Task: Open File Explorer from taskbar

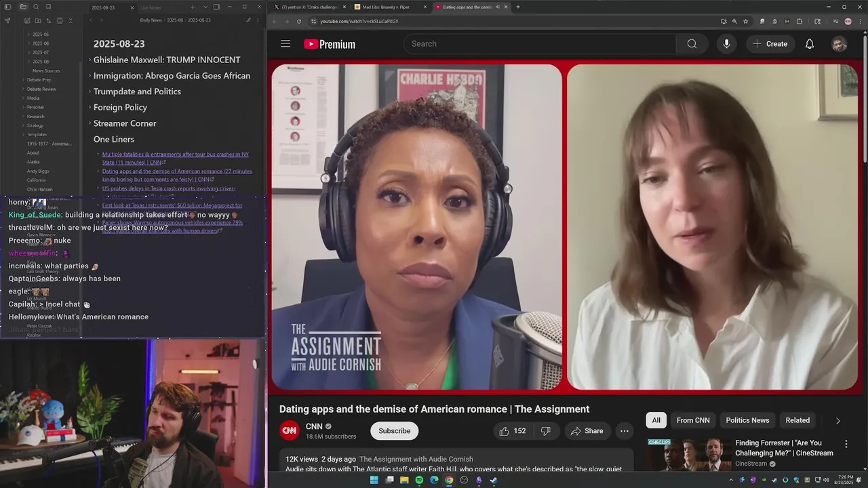Action: tap(404, 480)
